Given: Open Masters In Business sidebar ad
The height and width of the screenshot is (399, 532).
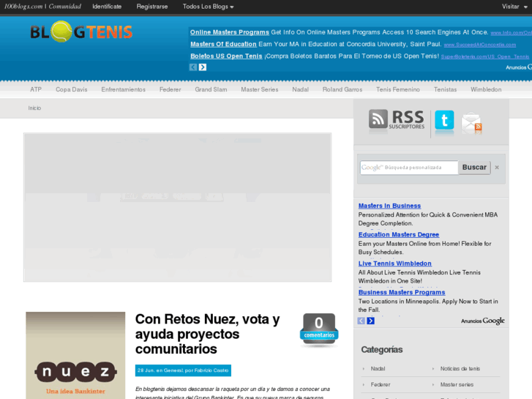Looking at the screenshot, I should (389, 206).
